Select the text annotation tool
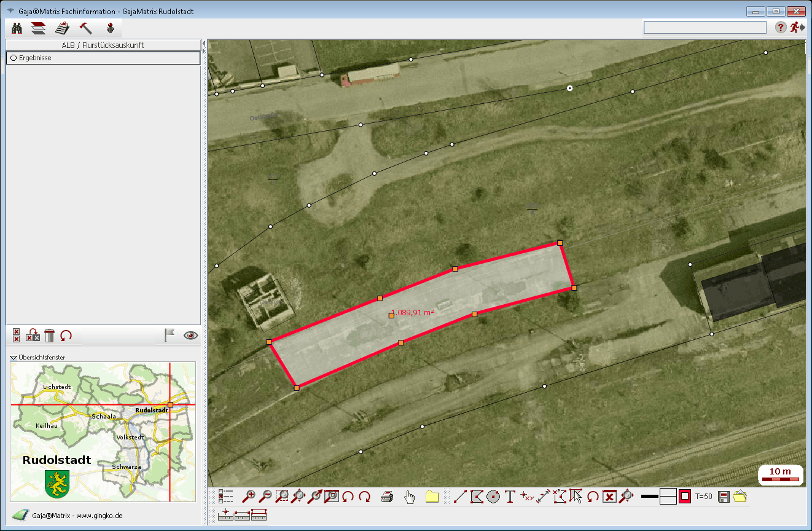The width and height of the screenshot is (812, 531). point(510,497)
